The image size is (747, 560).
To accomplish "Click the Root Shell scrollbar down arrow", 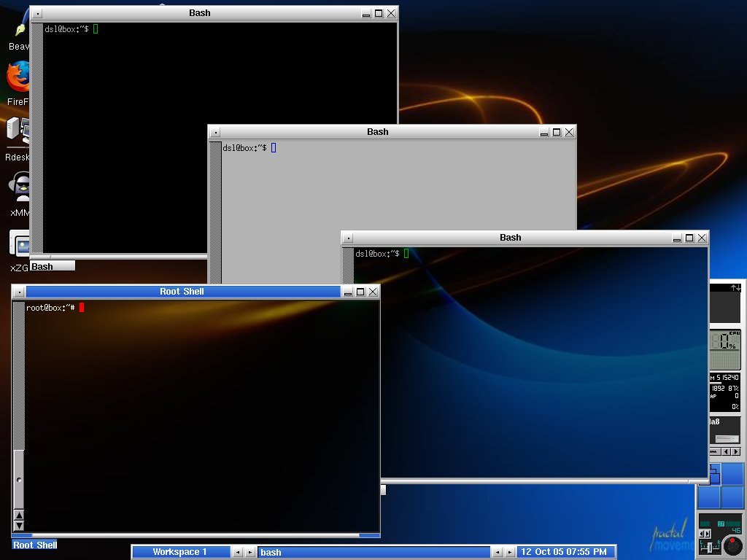I will click(19, 526).
